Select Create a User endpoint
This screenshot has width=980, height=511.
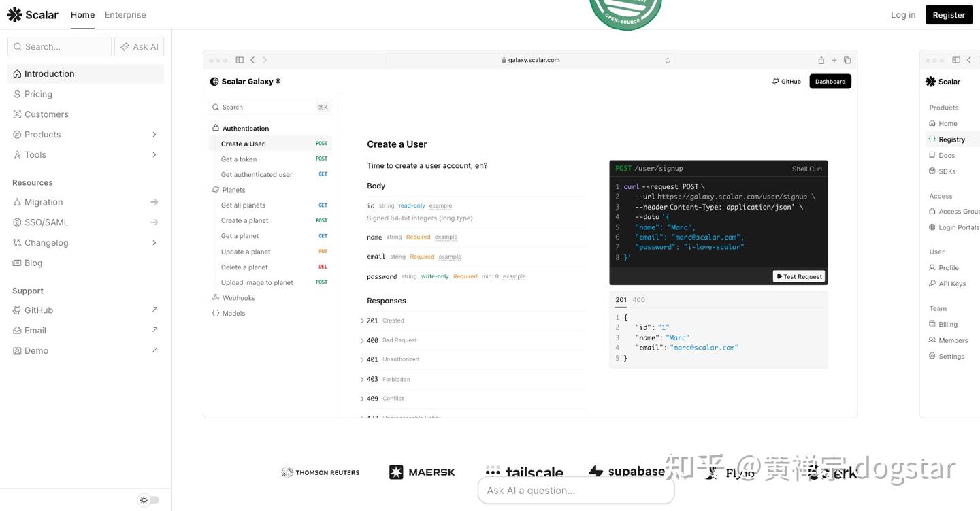point(270,144)
